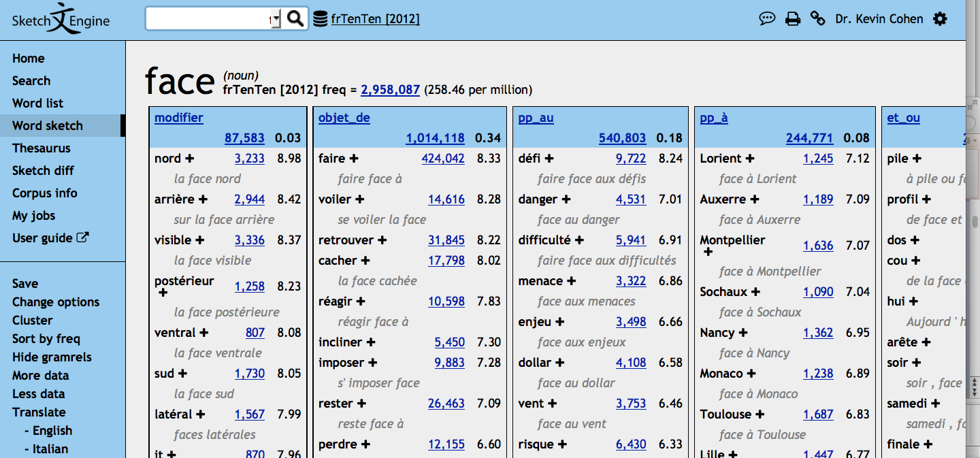Expand the plus next to 'faire'
980x458 pixels.
click(x=354, y=159)
